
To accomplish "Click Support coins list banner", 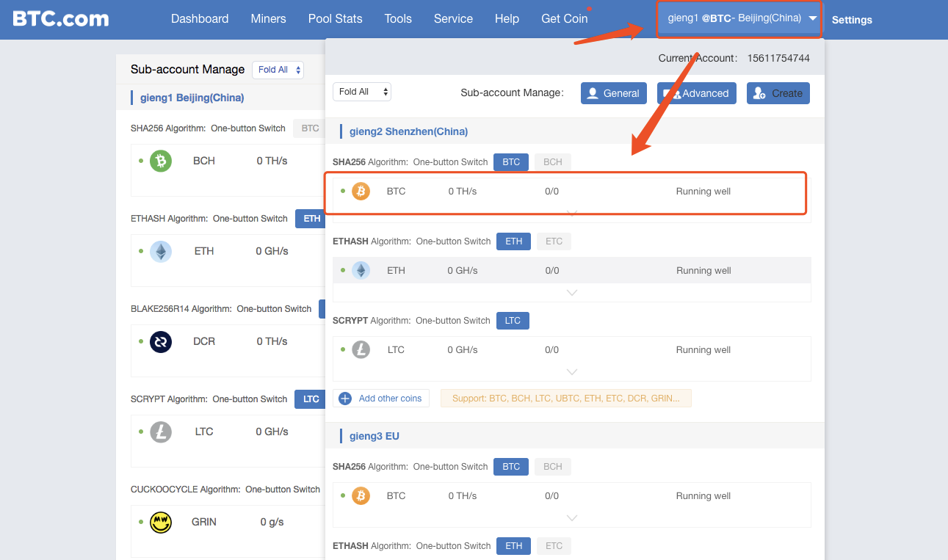I will click(x=566, y=399).
